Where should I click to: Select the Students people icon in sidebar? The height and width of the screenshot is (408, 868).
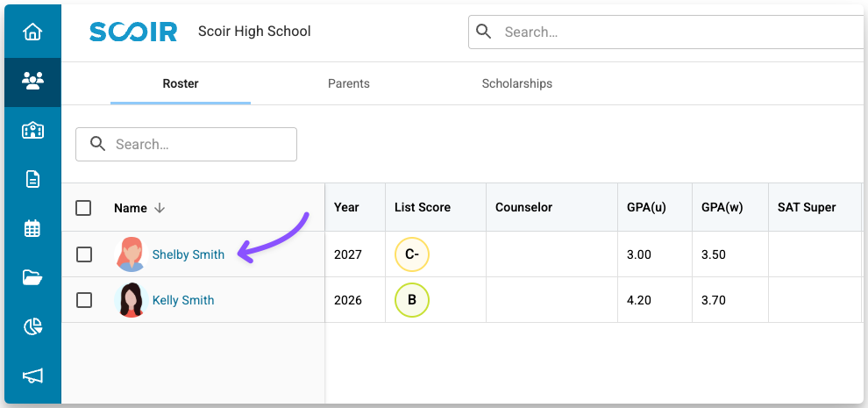(32, 82)
